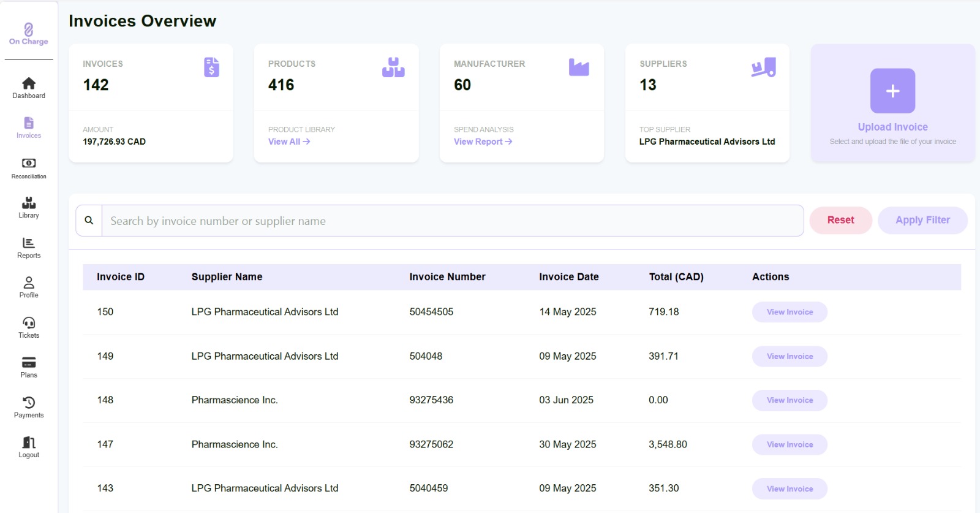This screenshot has width=980, height=513.
Task: Click the total 351.30 cell
Action: 664,488
